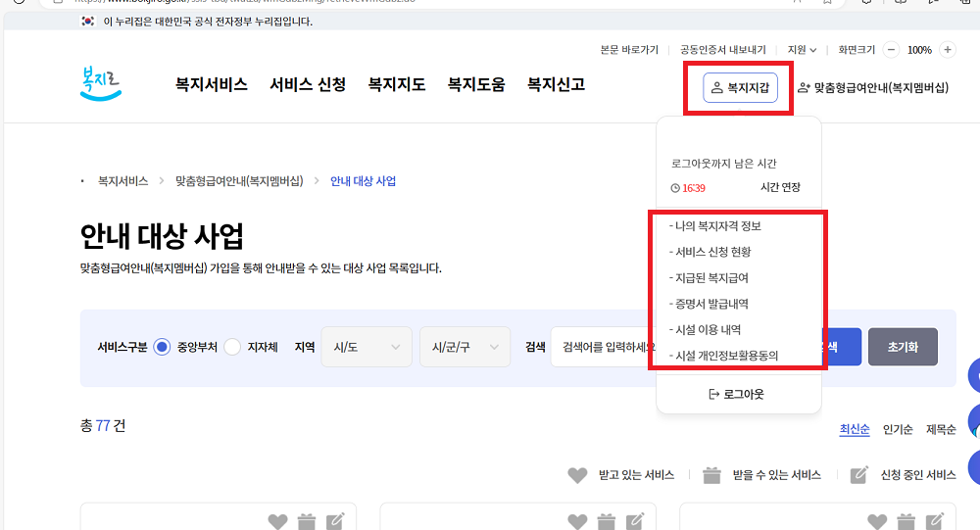Click the Korean flag icon in banner

pos(88,22)
